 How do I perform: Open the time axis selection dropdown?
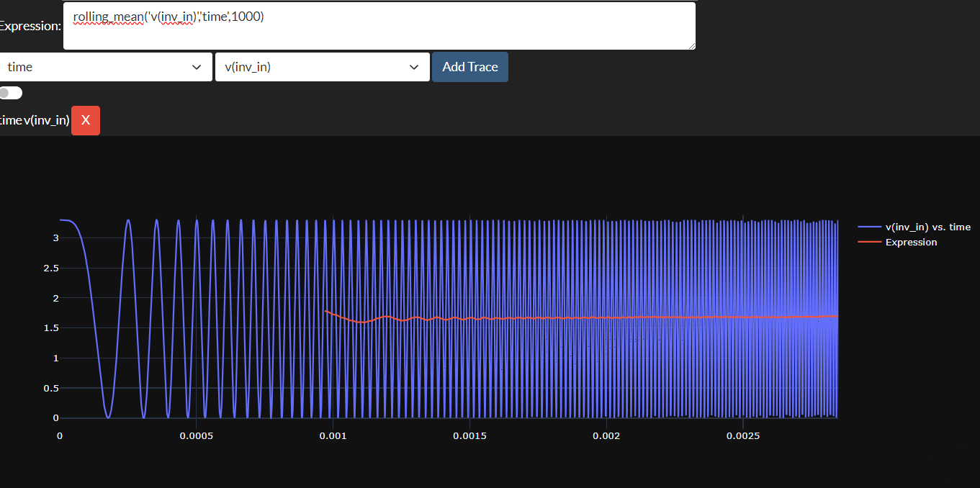104,67
